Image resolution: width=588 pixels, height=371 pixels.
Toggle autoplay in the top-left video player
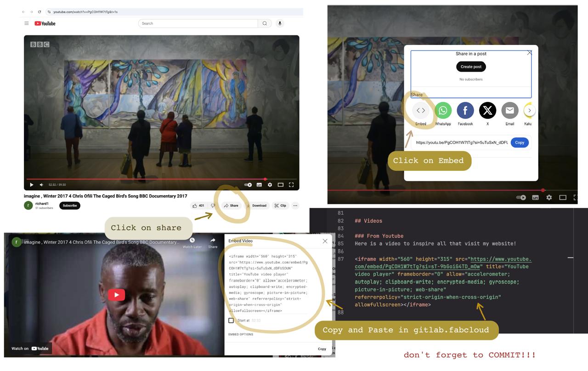point(248,185)
